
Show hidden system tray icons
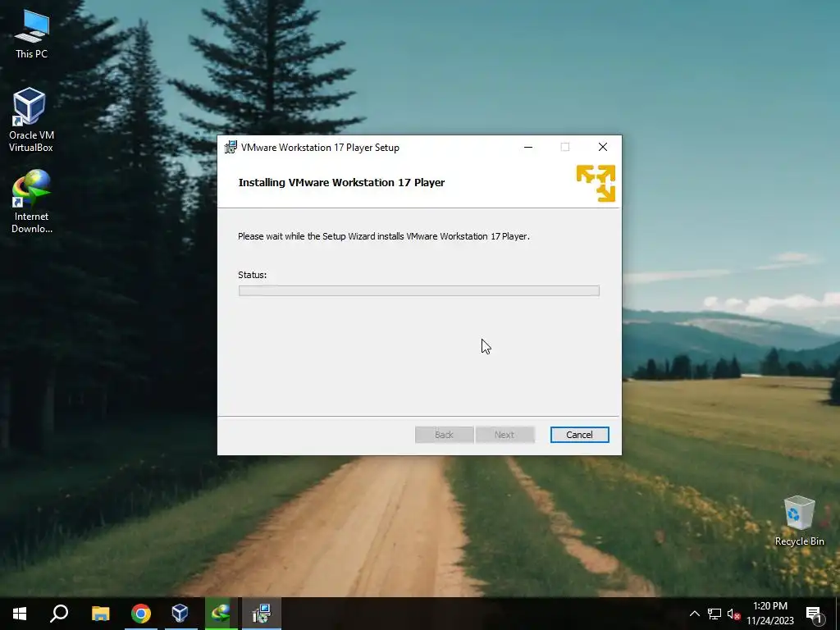694,614
